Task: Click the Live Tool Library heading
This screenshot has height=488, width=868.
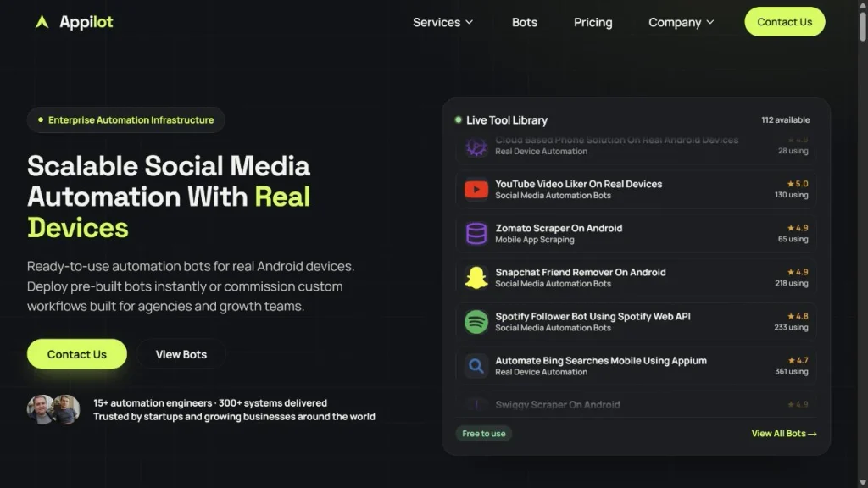Action: click(x=507, y=120)
